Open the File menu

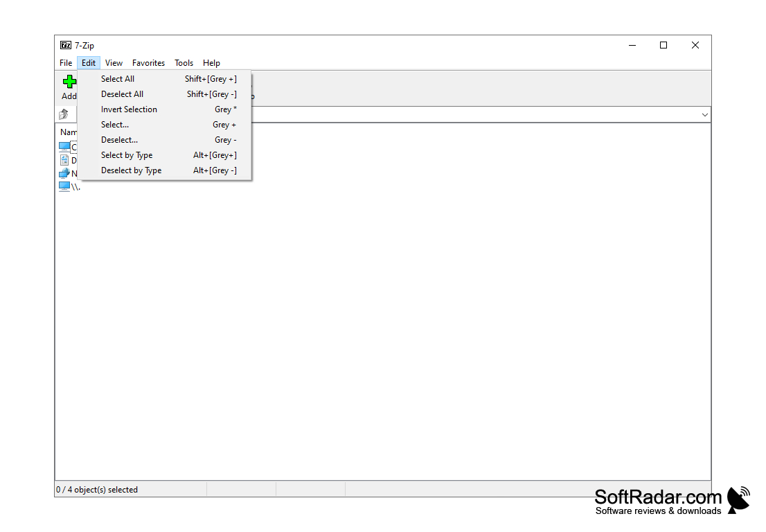click(x=65, y=62)
